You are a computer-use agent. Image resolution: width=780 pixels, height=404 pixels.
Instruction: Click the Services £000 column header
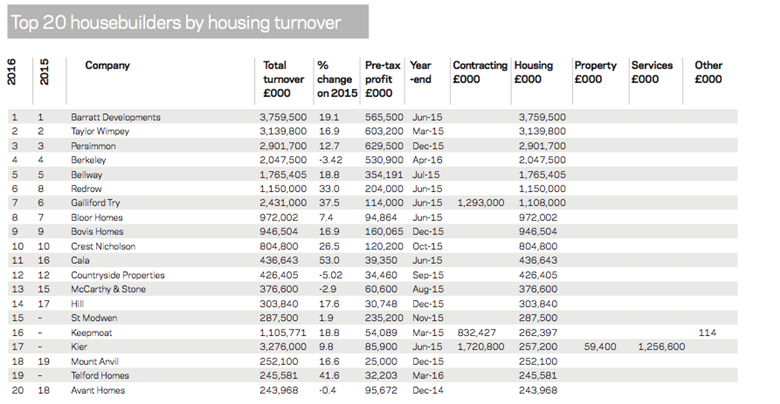click(x=651, y=72)
